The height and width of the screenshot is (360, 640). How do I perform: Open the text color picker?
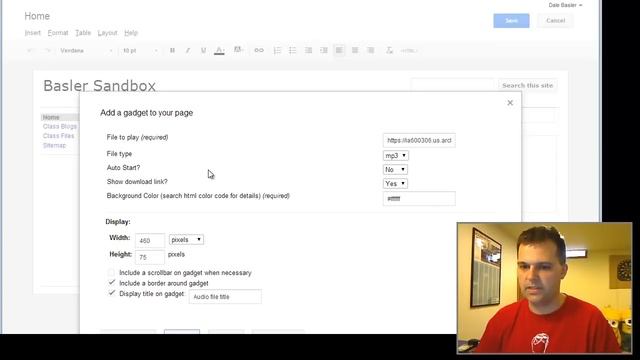(219, 50)
